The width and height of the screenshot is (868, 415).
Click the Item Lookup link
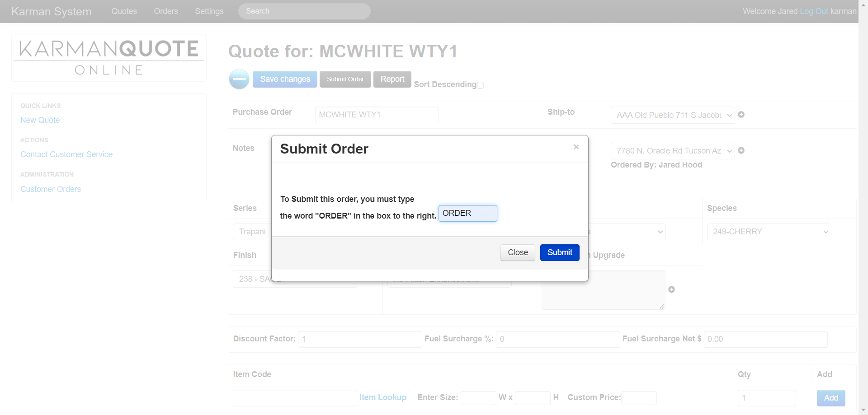pos(382,397)
